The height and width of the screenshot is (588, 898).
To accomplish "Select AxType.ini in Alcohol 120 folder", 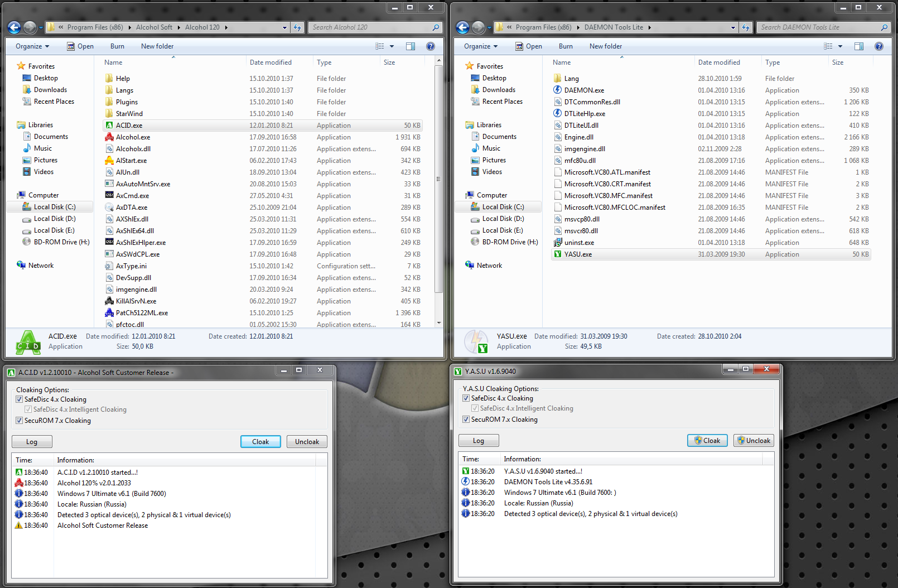I will (262, 266).
